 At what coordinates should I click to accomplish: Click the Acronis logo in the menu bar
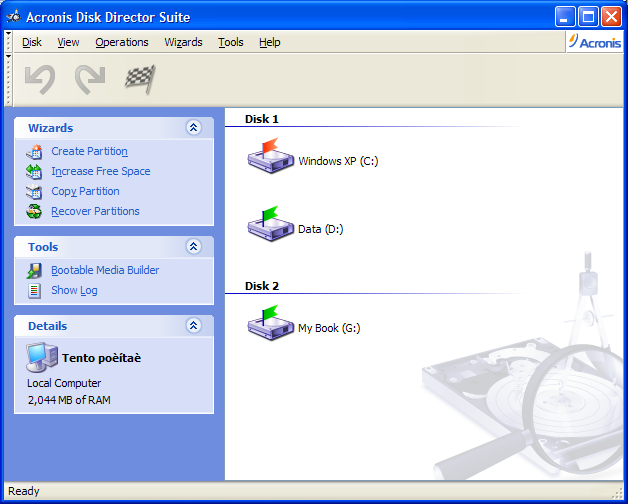[x=595, y=42]
